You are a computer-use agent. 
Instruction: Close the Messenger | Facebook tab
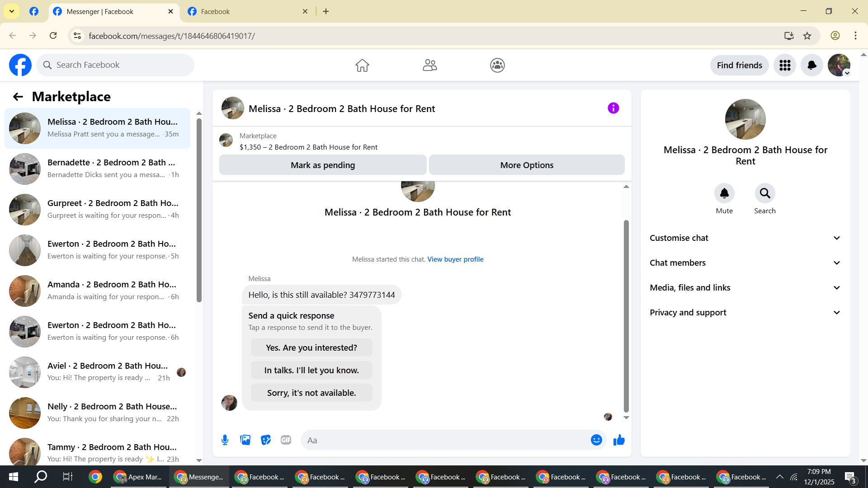pos(171,12)
